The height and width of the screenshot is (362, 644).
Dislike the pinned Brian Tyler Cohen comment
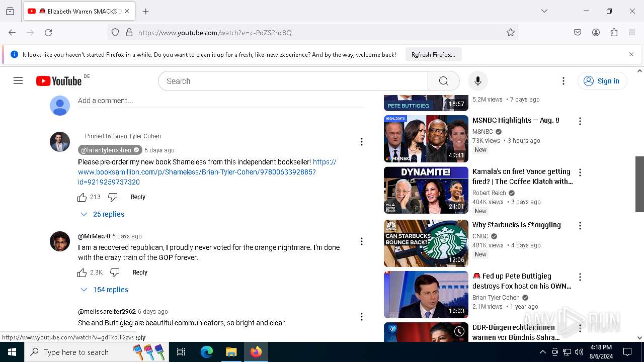coord(113,197)
